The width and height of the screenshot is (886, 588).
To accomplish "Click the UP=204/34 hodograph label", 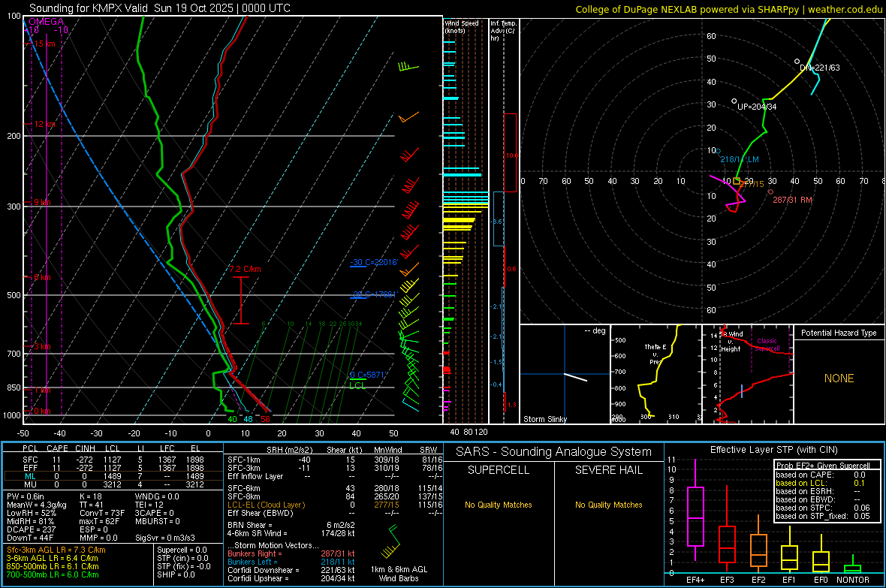I will tap(757, 107).
